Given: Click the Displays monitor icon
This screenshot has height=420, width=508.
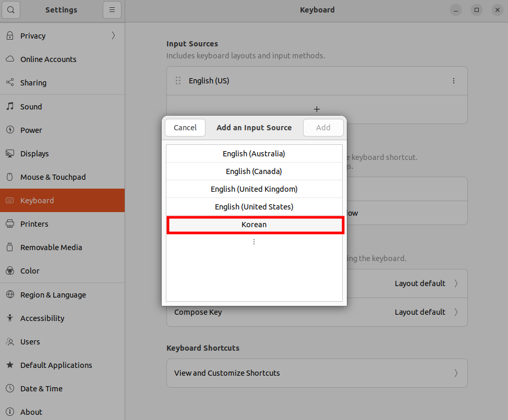Looking at the screenshot, I should 10,153.
